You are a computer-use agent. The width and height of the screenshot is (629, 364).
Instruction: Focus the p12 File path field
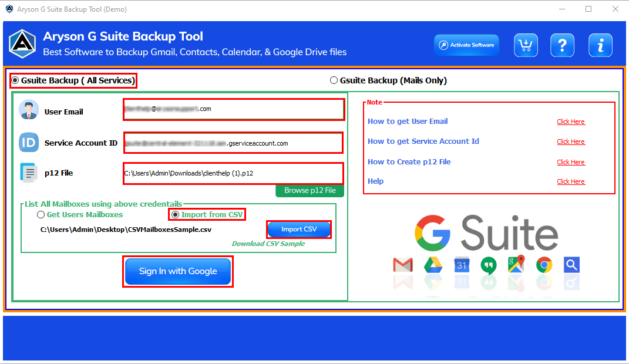point(233,173)
